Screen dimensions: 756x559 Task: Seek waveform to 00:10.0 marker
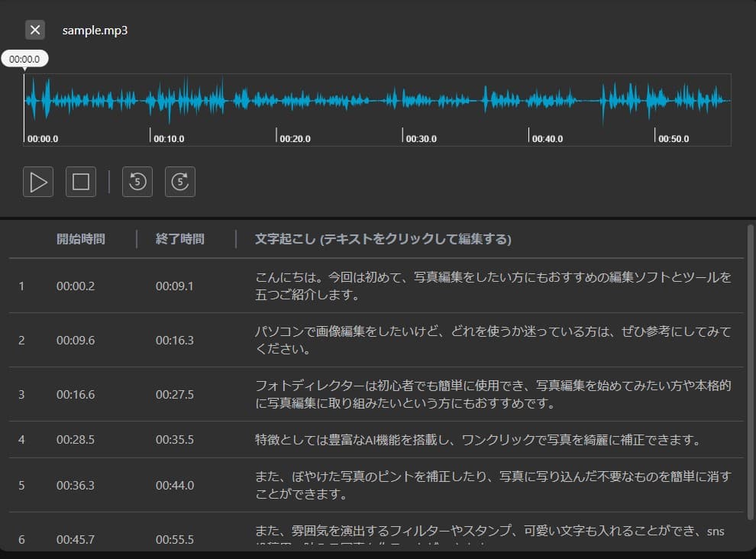[169, 138]
